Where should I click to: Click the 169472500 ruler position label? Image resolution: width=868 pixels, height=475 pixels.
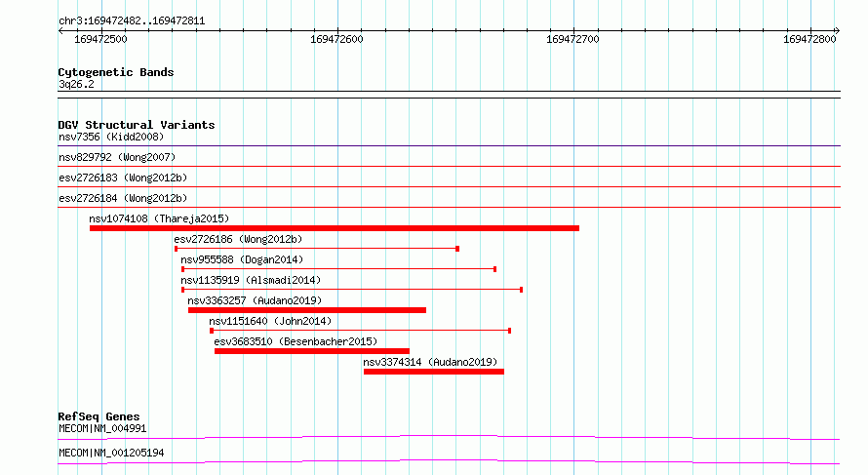100,39
